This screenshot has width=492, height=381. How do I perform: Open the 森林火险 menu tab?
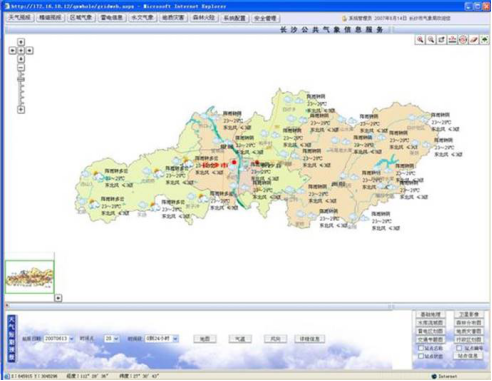click(x=204, y=18)
